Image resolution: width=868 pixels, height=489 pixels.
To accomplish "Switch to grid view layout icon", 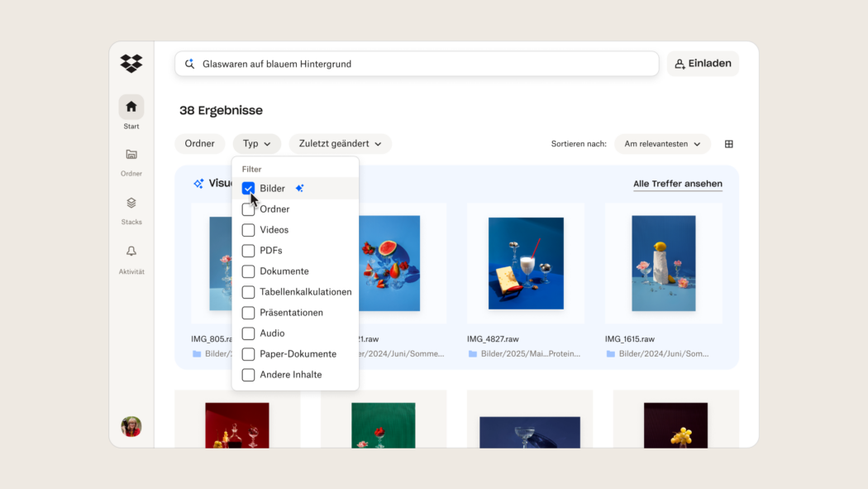I will pos(728,144).
